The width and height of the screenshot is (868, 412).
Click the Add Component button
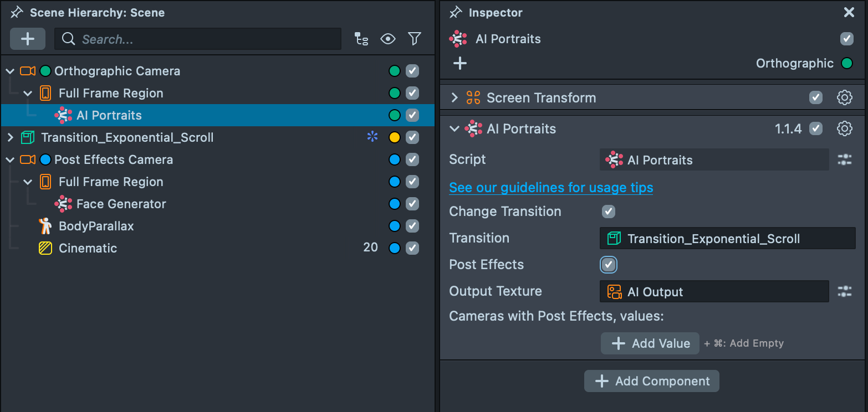651,381
